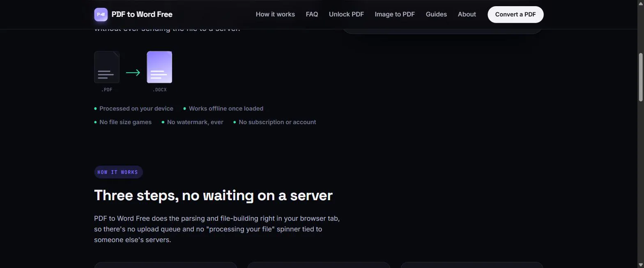Click the 'Three steps, no waiting on a server' heading
This screenshot has width=644, height=268.
213,195
